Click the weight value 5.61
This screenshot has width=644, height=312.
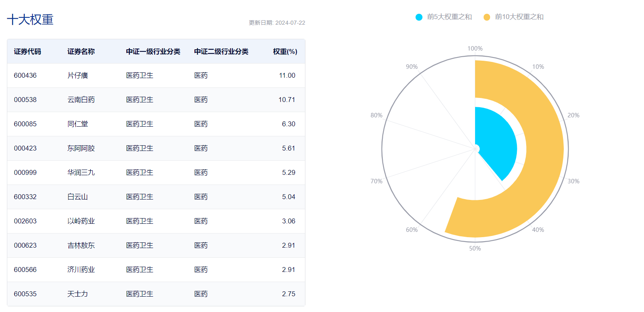tap(289, 148)
